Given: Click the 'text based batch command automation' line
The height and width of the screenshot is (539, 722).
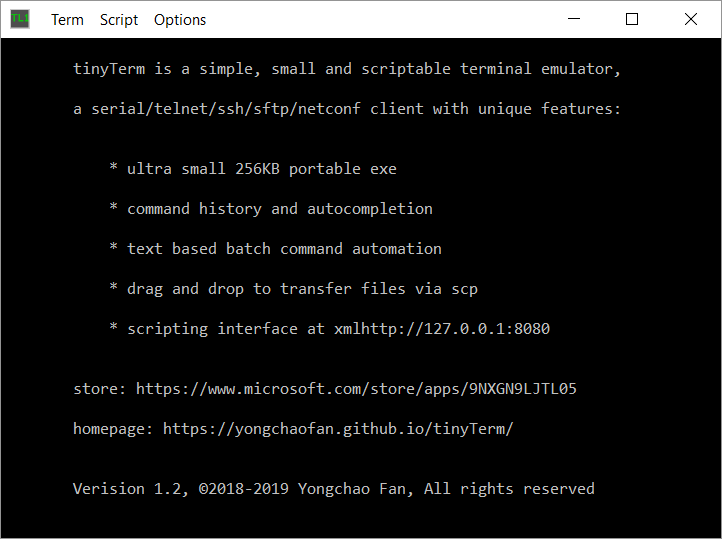Looking at the screenshot, I should [284, 249].
